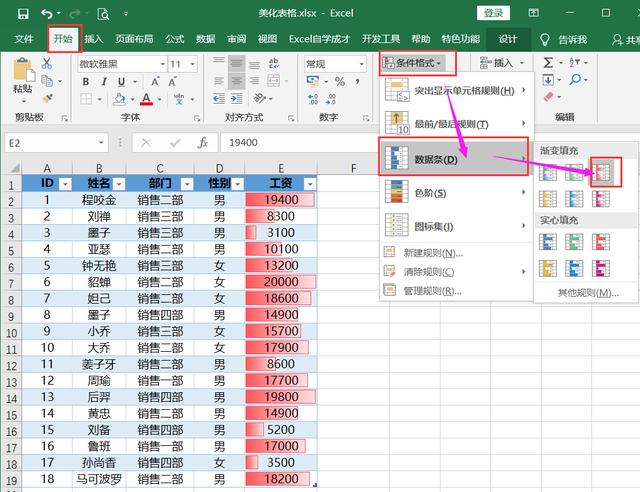The height and width of the screenshot is (492, 640).
Task: Click the Clear eraser icon
Action: 549,97
